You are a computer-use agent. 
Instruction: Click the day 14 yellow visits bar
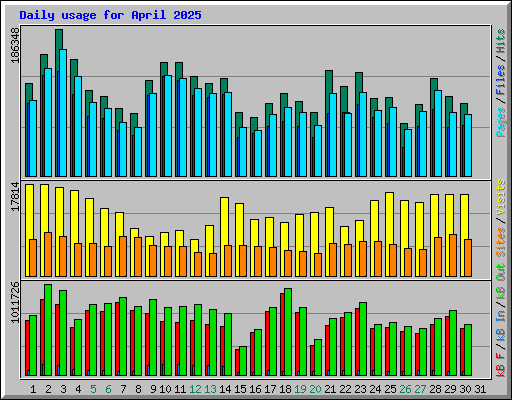click(x=224, y=221)
